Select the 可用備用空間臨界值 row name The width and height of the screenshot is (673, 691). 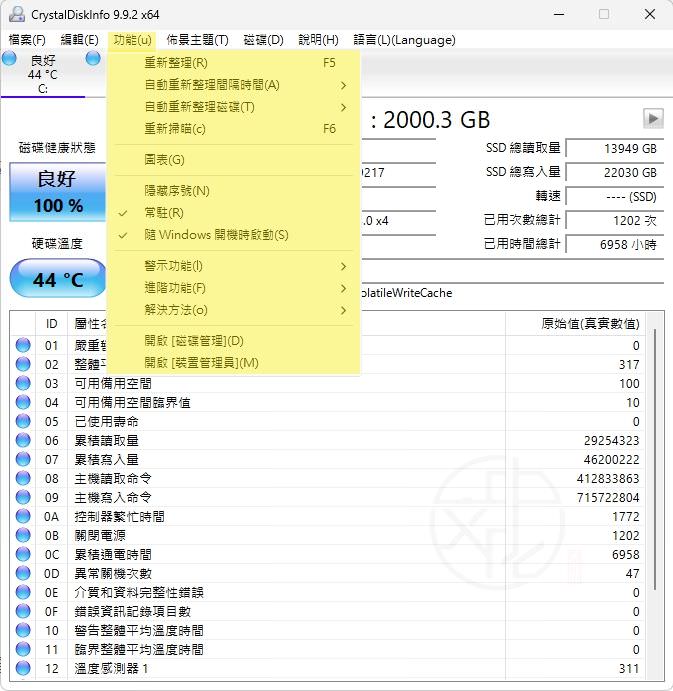tap(132, 402)
